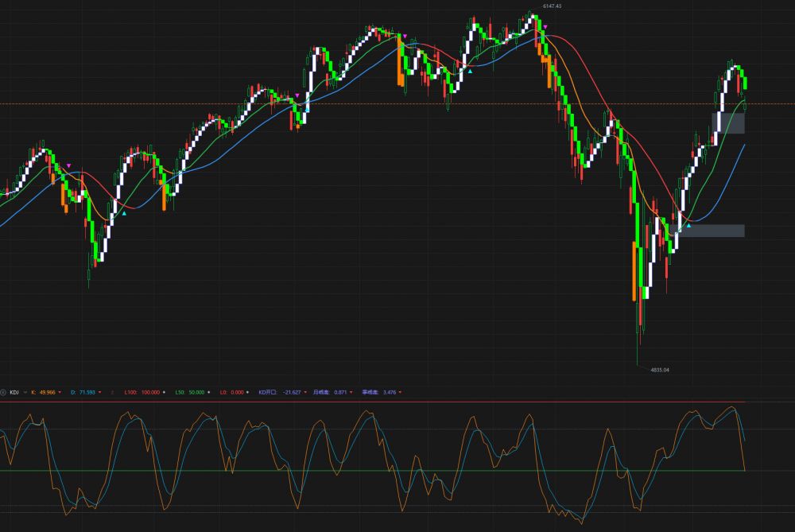Expand the KD开口 value dropdown arrow
The image size is (795, 532).
point(305,392)
